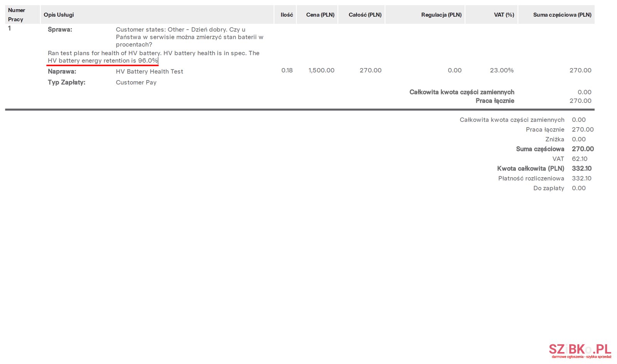
Task: Click the "Ilość" column header
Action: (x=287, y=15)
